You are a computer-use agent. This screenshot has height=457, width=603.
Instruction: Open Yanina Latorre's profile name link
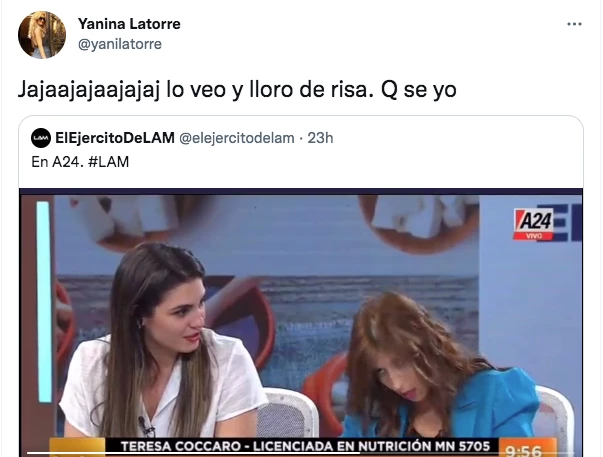[129, 24]
